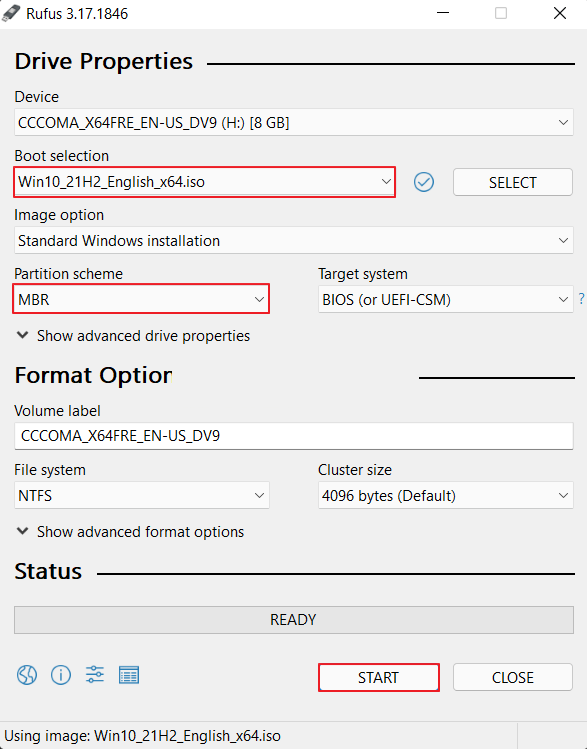This screenshot has height=749, width=587.
Task: Click the SELECT button
Action: pyautogui.click(x=512, y=182)
